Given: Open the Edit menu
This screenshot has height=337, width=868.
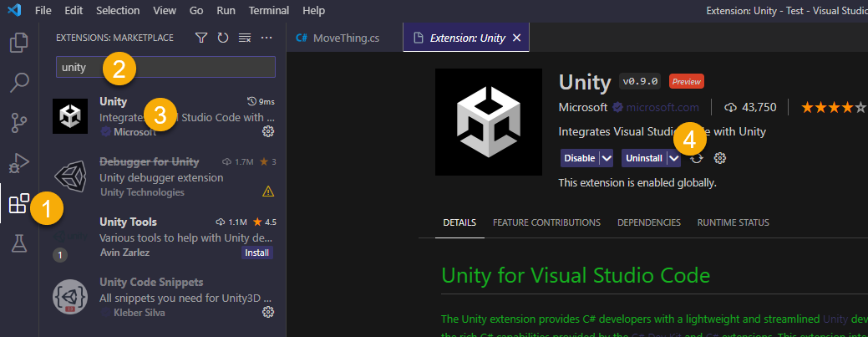Looking at the screenshot, I should click(74, 11).
